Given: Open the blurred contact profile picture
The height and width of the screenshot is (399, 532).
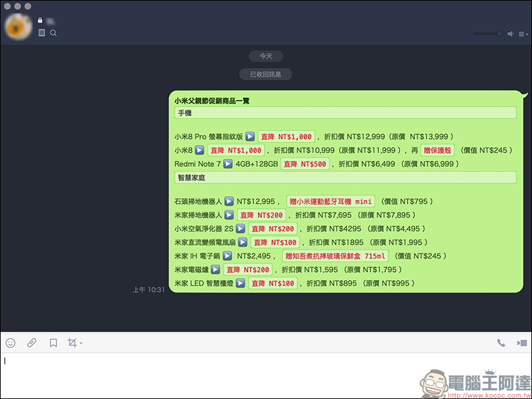Looking at the screenshot, I should point(19,27).
